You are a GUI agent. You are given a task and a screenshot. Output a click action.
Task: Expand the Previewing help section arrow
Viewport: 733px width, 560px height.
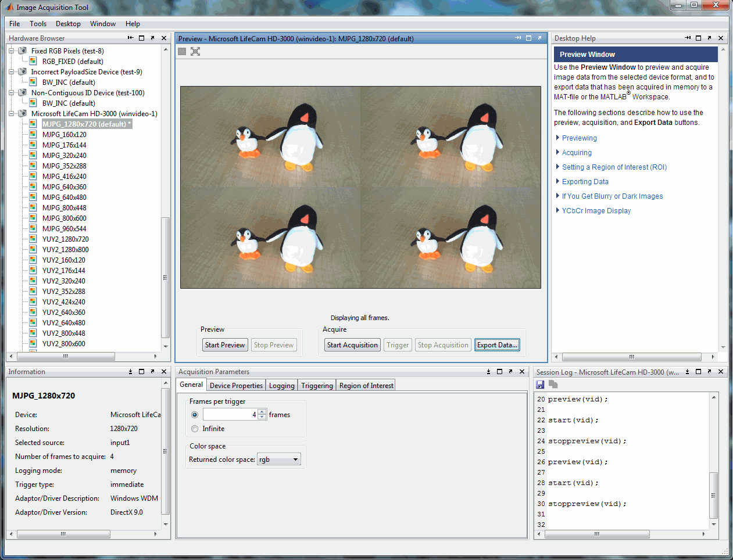557,138
